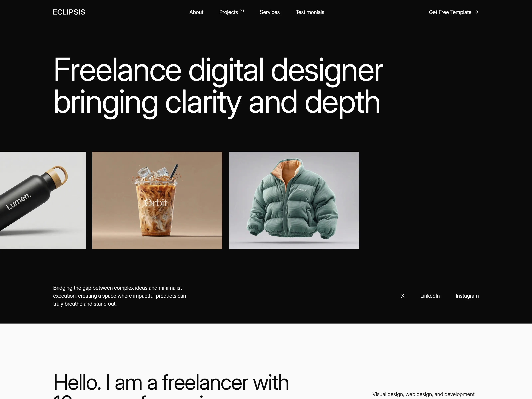
Task: Go to Projects in the navigation
Action: pyautogui.click(x=231, y=12)
